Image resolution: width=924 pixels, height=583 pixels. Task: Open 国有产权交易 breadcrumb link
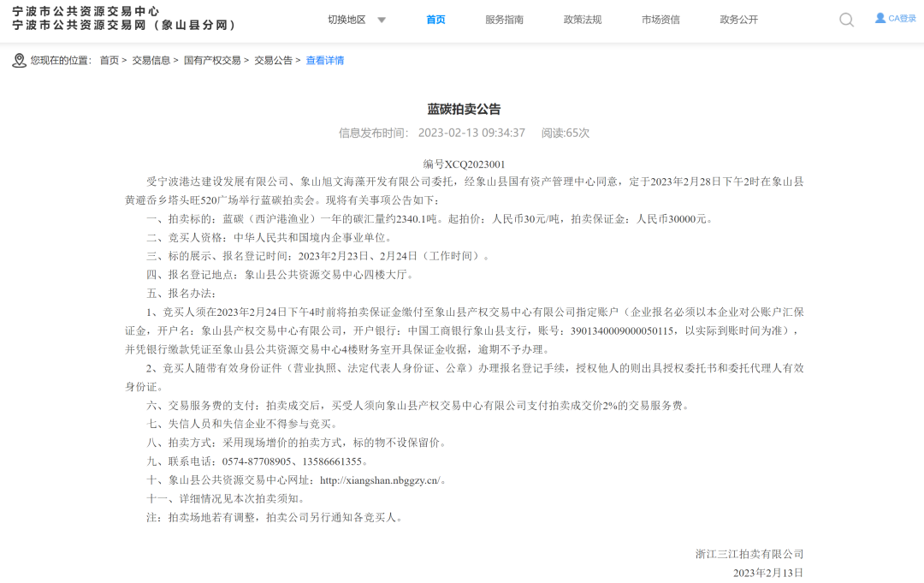pos(212,61)
